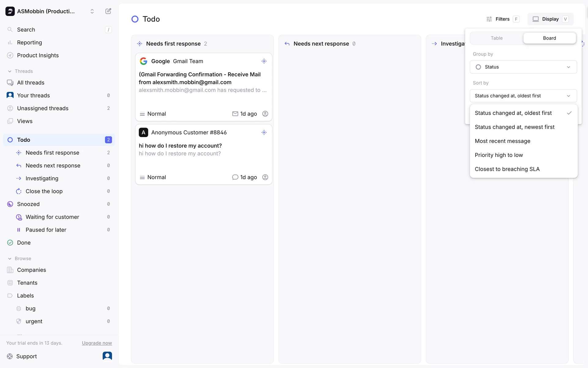Open the Group by Status dropdown
Image resolution: width=588 pixels, height=368 pixels.
(523, 67)
